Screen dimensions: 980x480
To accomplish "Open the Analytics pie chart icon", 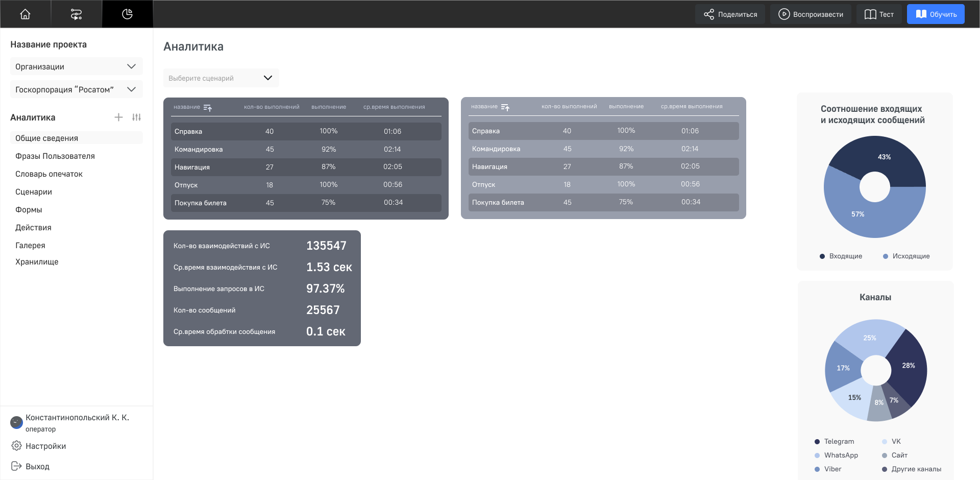I will click(x=127, y=14).
